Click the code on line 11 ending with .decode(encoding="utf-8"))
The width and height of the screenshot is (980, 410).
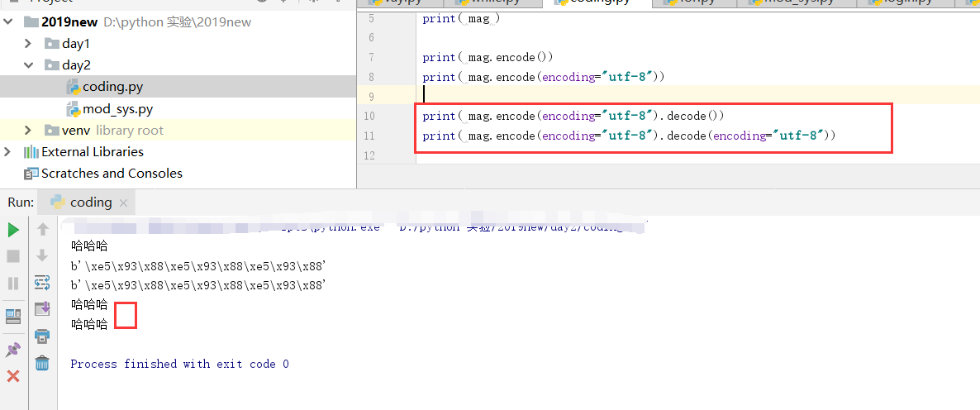629,136
